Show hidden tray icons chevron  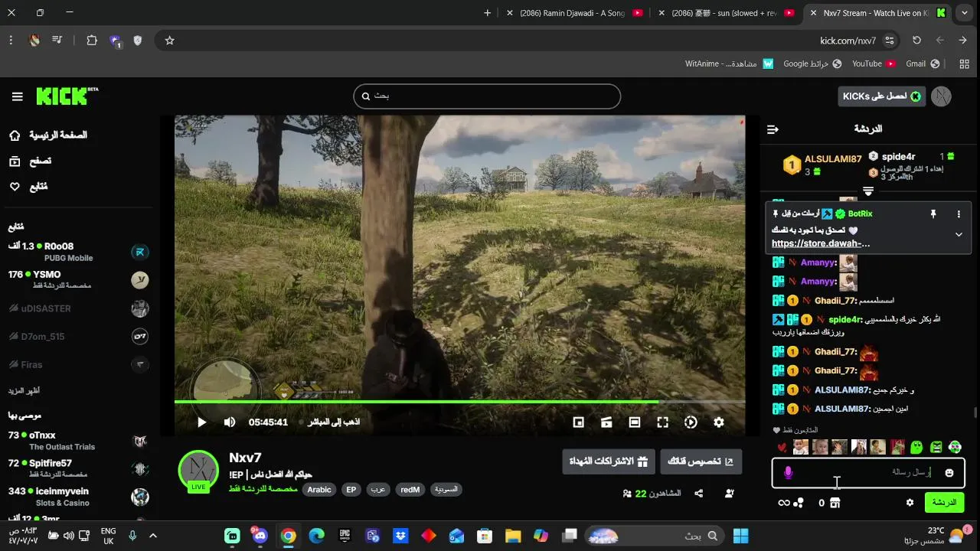pyautogui.click(x=153, y=536)
